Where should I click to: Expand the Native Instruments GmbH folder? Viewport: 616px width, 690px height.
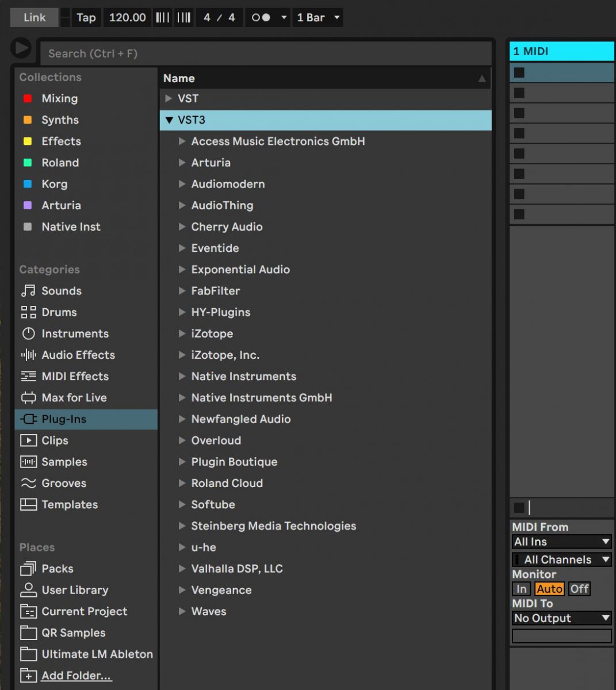click(182, 397)
